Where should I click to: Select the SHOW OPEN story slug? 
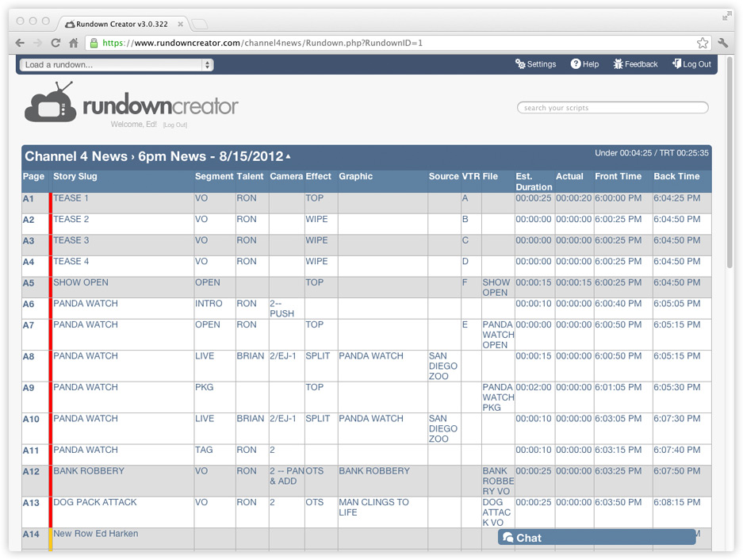81,282
